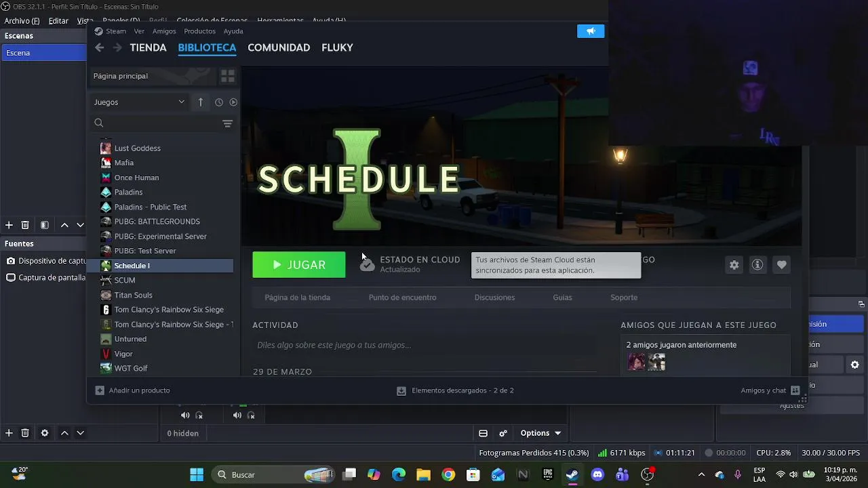Move source down in Fuentes toolbar

(80, 433)
